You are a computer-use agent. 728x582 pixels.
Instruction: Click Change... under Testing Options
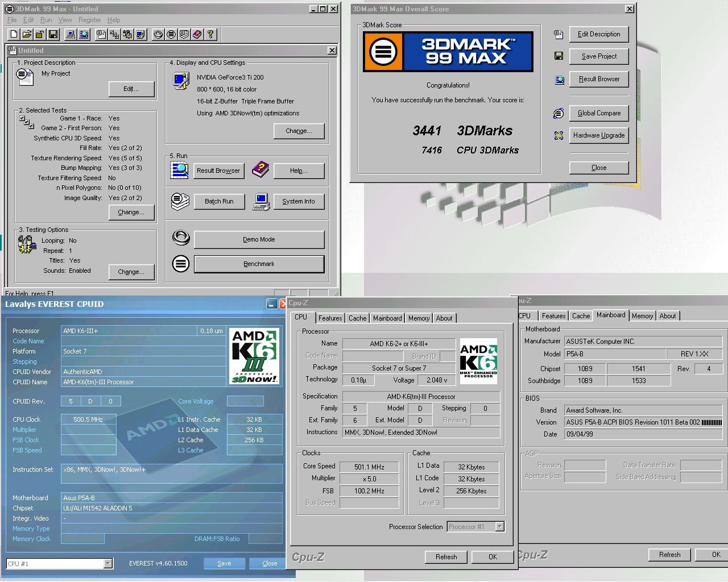point(131,272)
